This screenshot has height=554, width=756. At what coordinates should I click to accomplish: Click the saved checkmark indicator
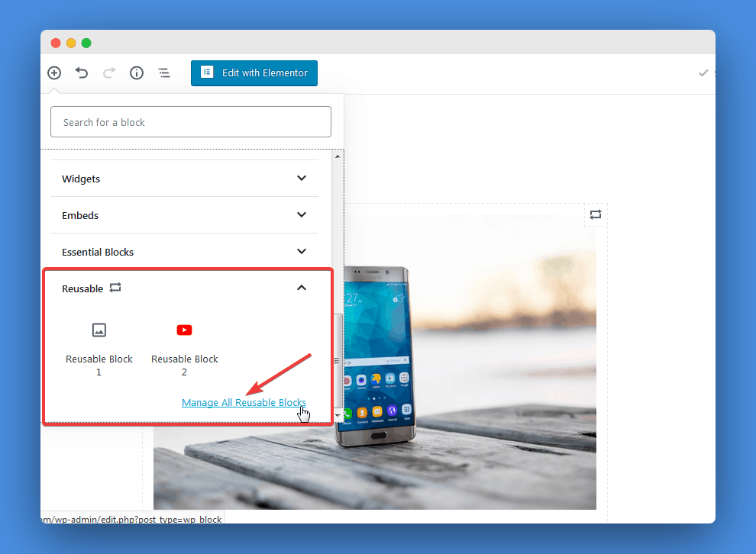click(x=703, y=72)
